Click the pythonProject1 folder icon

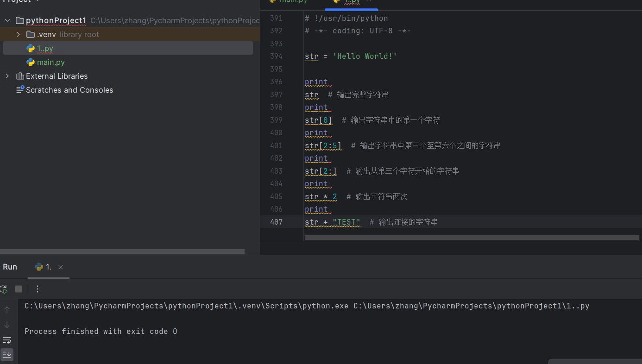click(x=20, y=20)
